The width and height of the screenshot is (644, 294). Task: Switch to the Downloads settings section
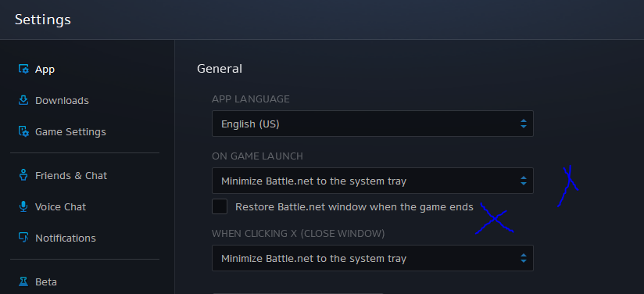click(62, 100)
